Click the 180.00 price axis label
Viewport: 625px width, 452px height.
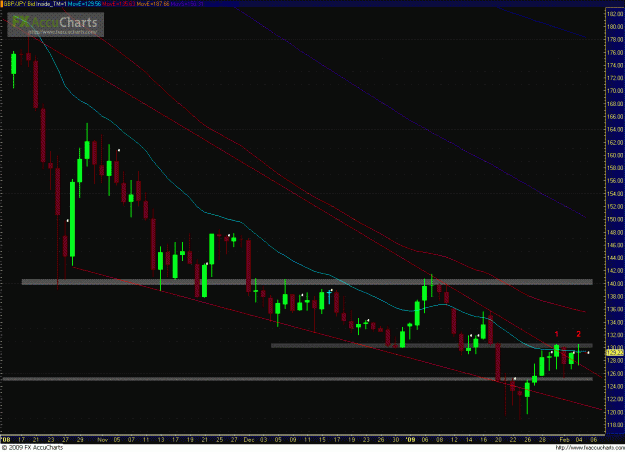pyautogui.click(x=615, y=27)
